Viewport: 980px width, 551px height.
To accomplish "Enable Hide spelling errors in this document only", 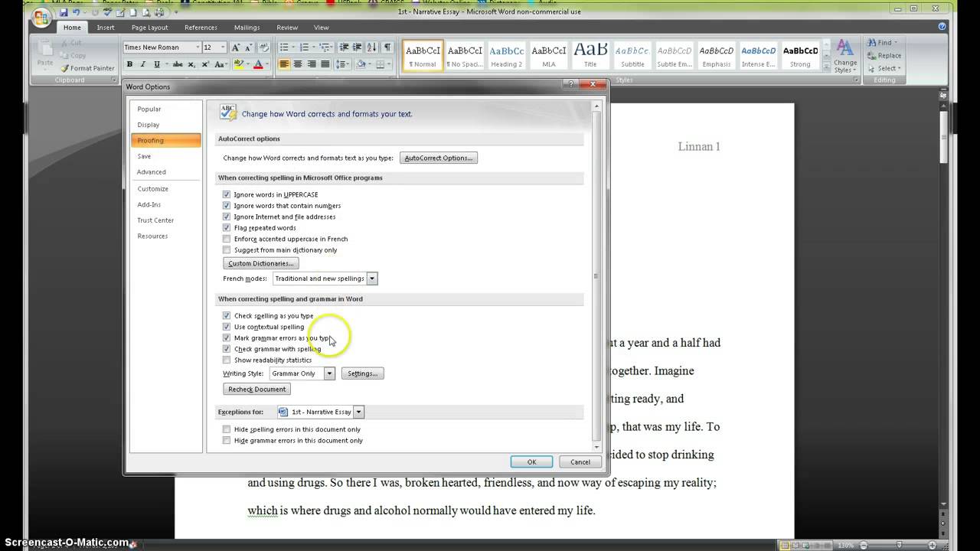I will pos(227,429).
